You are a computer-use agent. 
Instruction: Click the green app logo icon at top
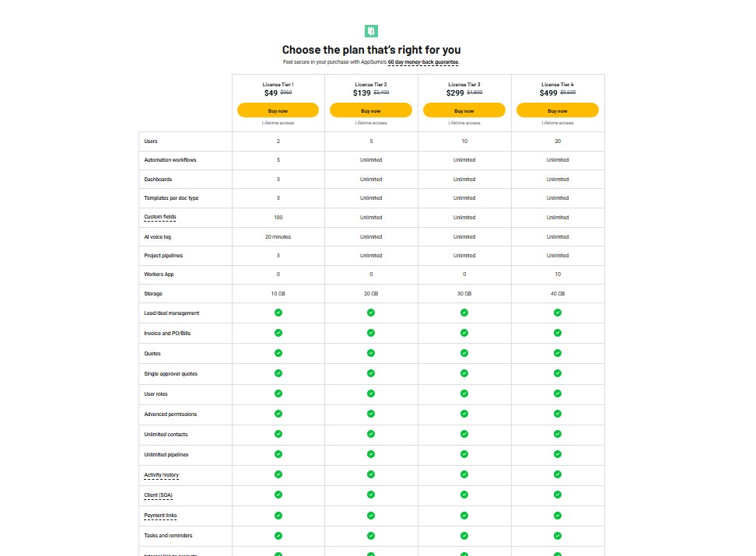tap(371, 30)
